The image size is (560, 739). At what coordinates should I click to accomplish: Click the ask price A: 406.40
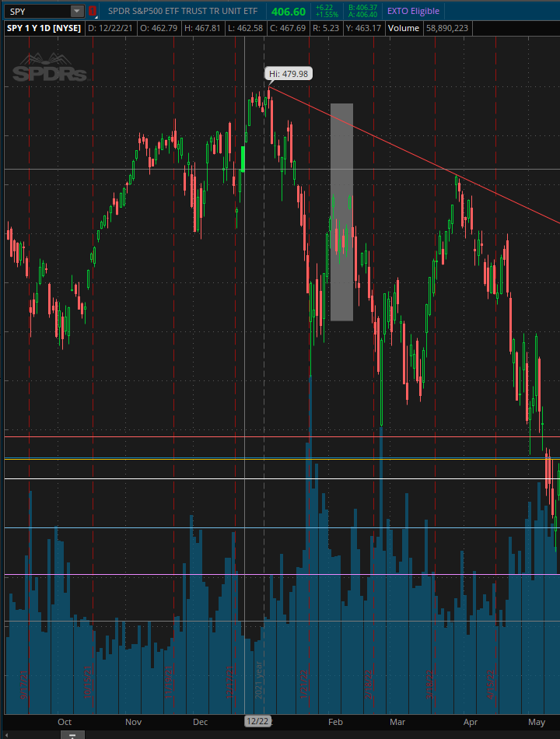point(363,15)
